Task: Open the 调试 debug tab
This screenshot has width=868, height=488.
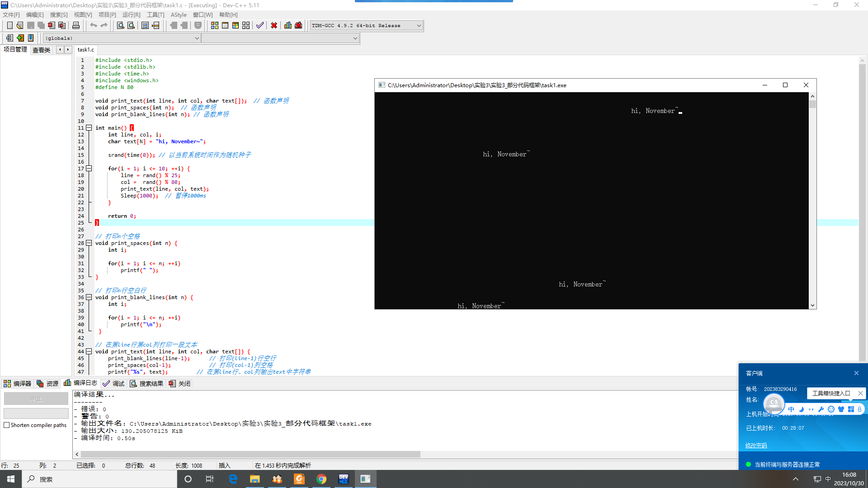Action: coord(113,384)
